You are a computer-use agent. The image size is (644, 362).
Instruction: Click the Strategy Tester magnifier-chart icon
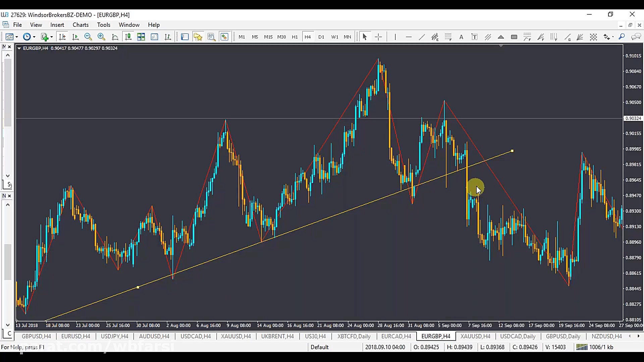coord(211,37)
